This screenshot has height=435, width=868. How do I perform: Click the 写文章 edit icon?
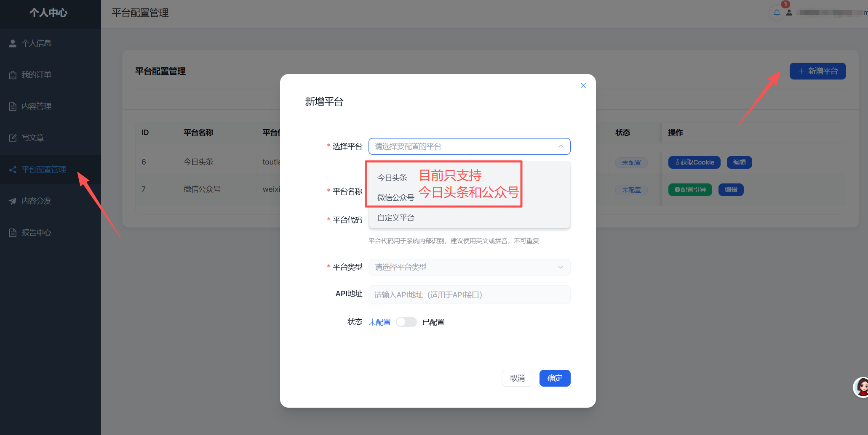(x=13, y=138)
